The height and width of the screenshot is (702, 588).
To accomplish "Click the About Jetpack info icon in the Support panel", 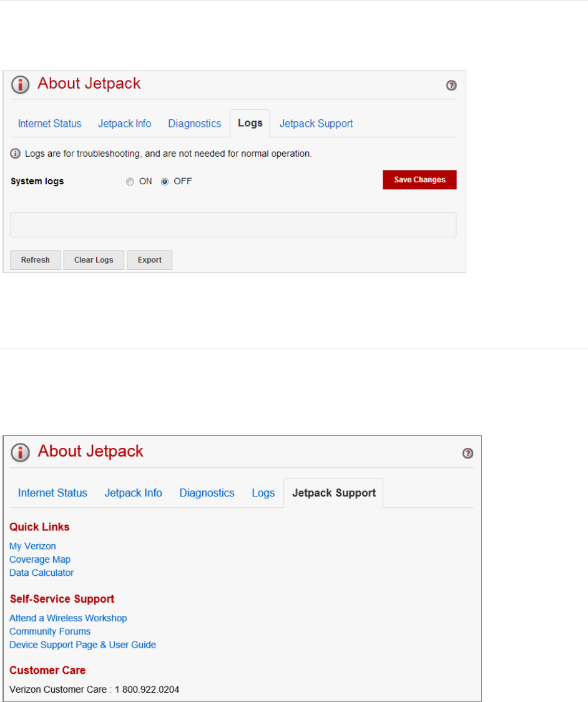I will coord(20,452).
